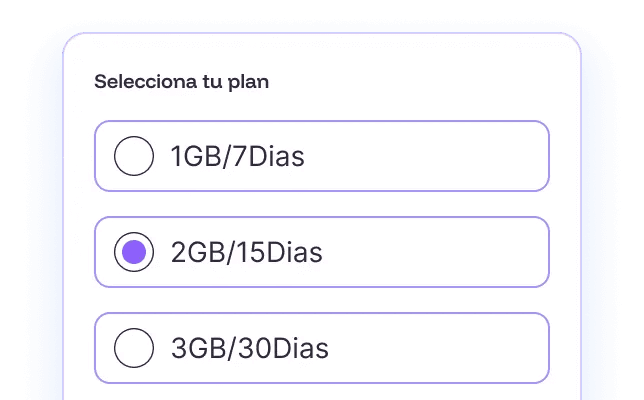Click the '15Dias' part of middle option

(280, 252)
